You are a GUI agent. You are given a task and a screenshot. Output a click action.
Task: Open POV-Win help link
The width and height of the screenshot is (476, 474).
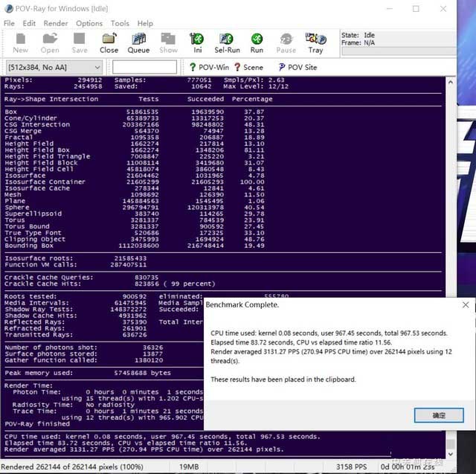209,67
